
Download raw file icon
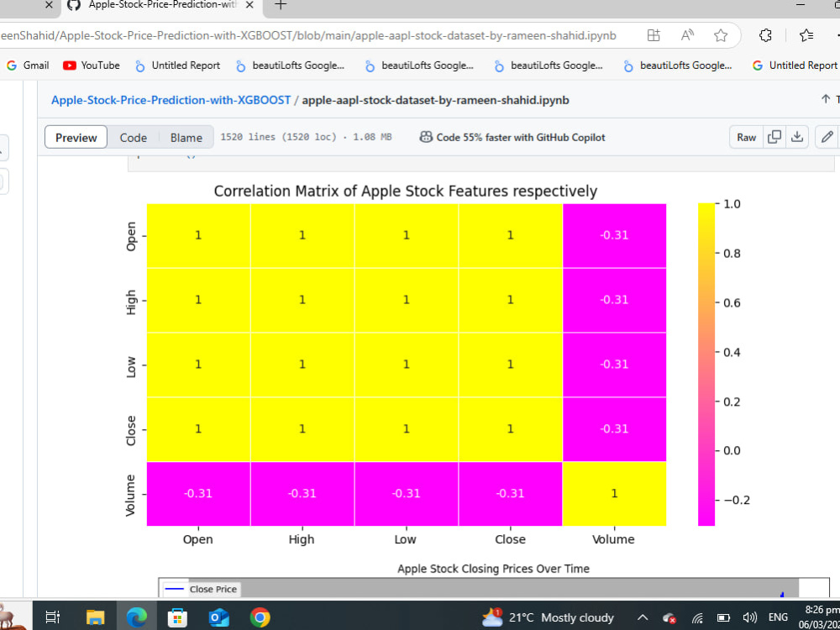click(797, 137)
